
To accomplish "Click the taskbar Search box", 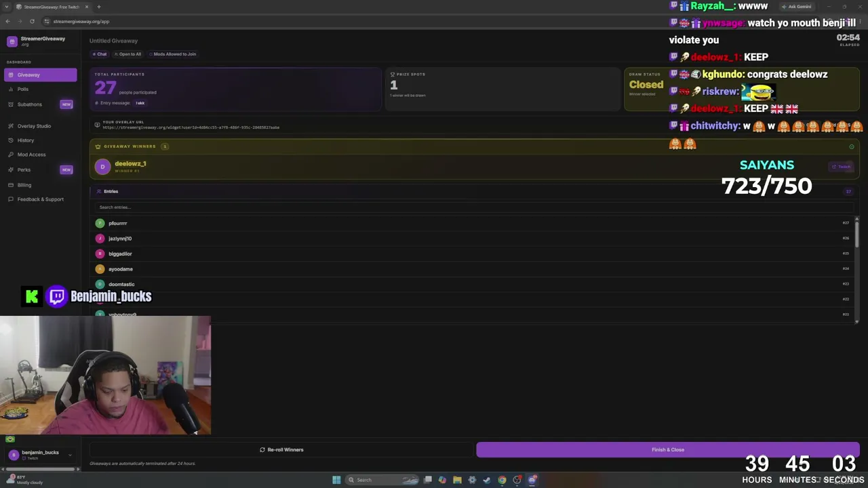I will pyautogui.click(x=383, y=480).
